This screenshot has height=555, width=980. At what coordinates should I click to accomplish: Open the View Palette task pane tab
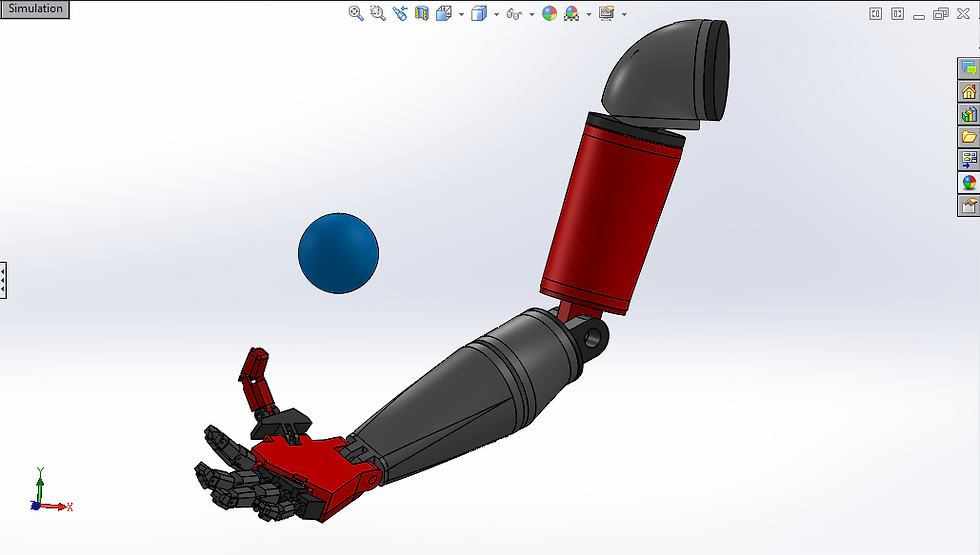(969, 159)
